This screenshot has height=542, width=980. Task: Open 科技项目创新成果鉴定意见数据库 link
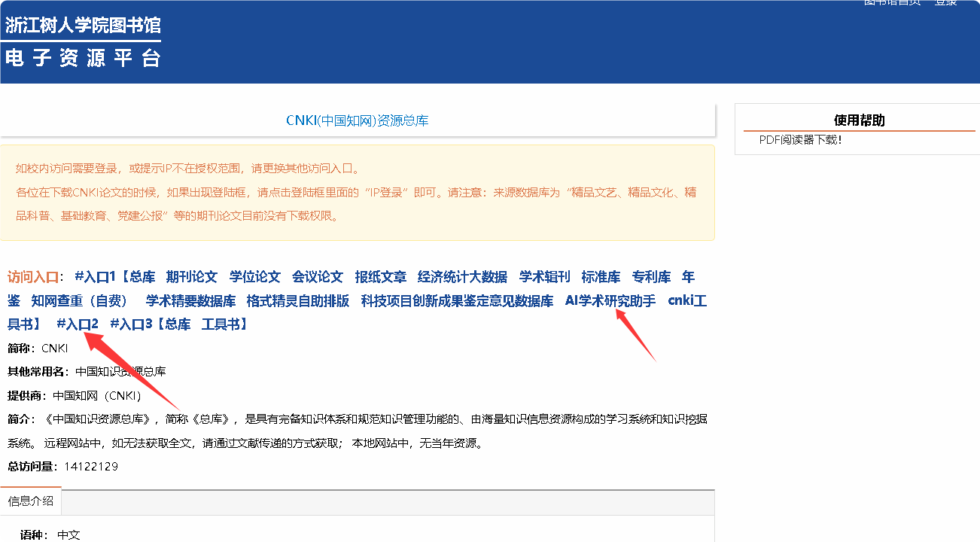[457, 301]
